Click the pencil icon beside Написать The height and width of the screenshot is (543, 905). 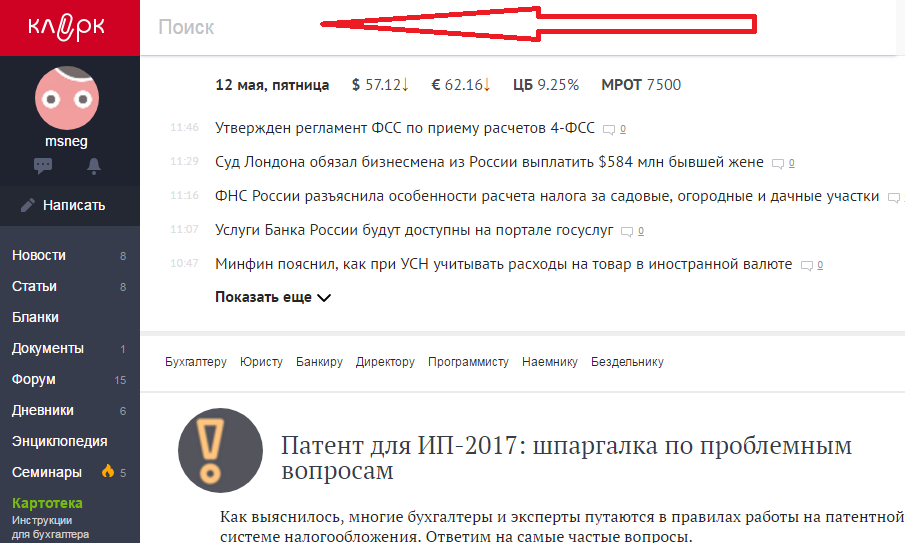tap(27, 205)
